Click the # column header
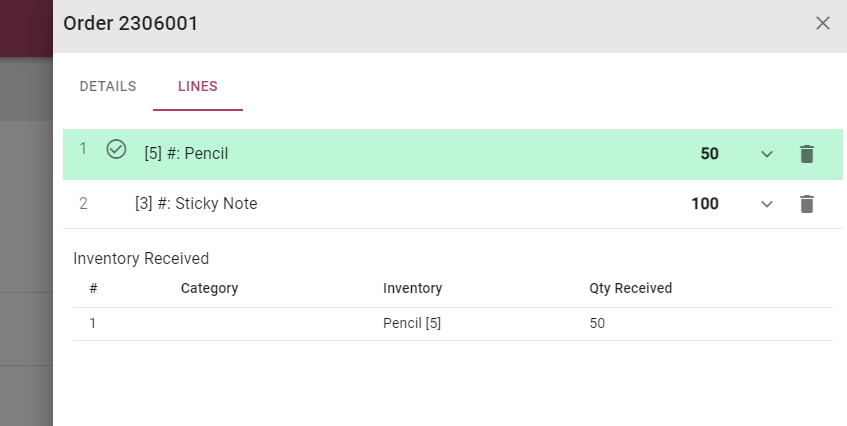Viewport: 847px width, 426px height. 93,288
